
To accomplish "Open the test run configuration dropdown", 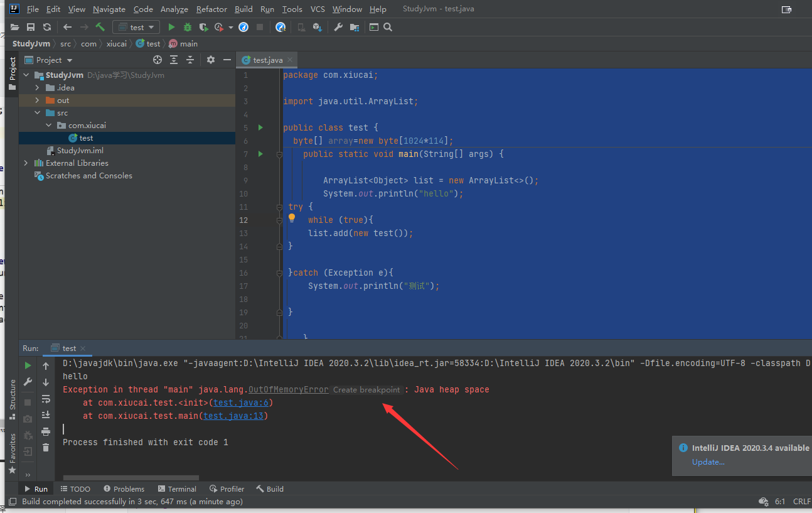I will 136,27.
